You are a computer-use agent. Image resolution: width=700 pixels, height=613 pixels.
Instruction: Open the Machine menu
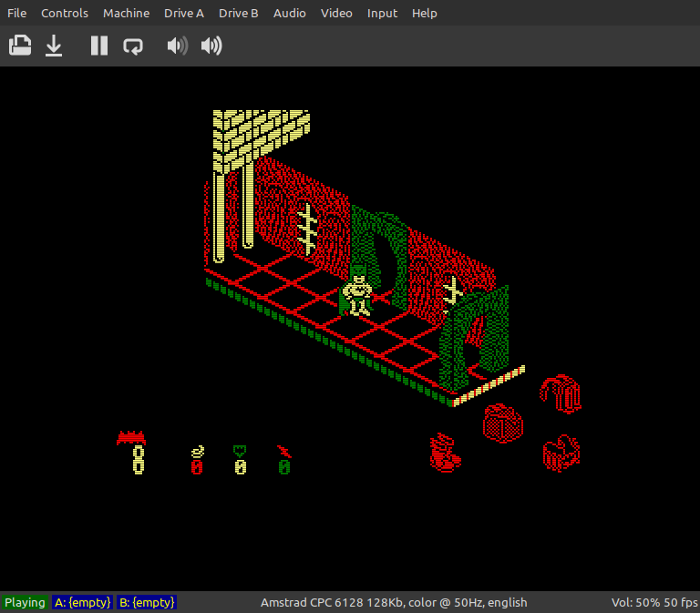(x=127, y=14)
